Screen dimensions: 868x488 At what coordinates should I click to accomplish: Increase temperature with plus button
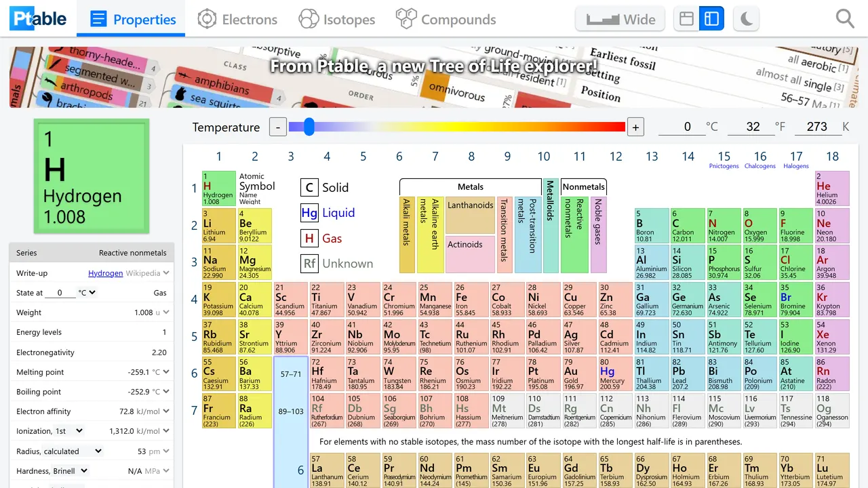click(x=635, y=127)
